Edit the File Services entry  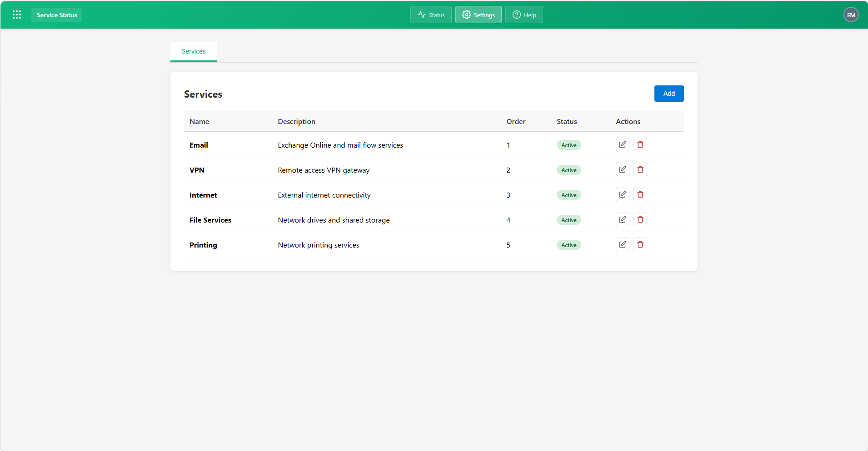(x=623, y=219)
